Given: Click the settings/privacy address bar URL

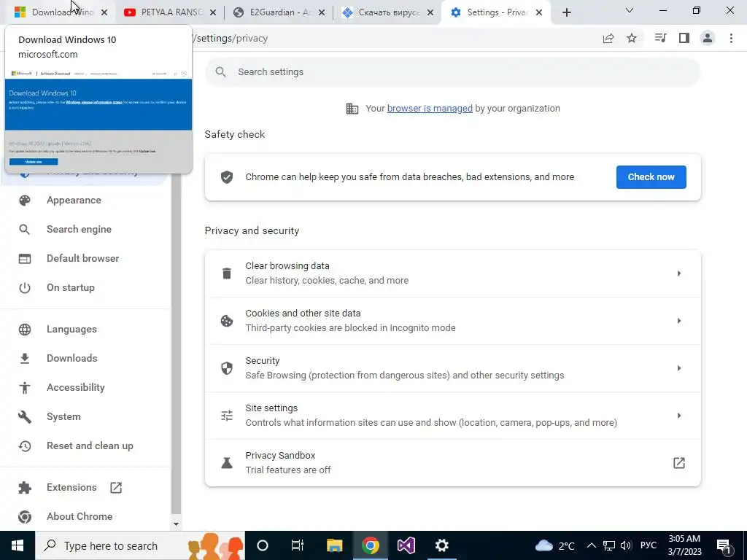Looking at the screenshot, I should point(232,39).
